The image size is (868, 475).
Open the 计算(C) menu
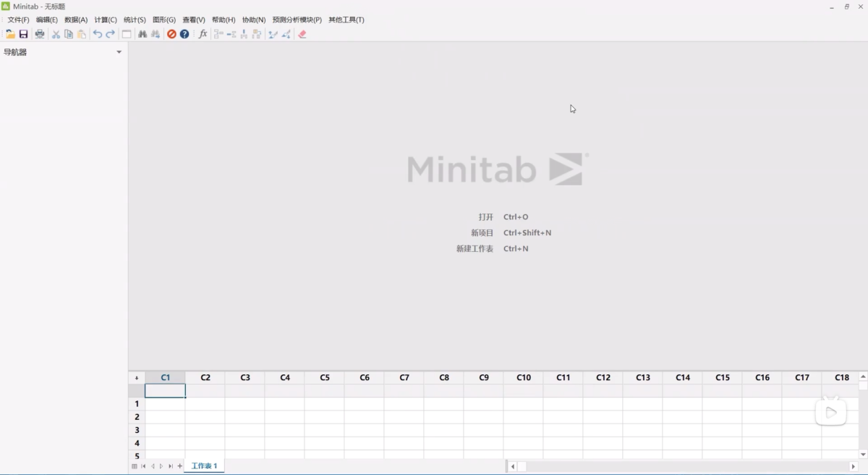tap(106, 20)
